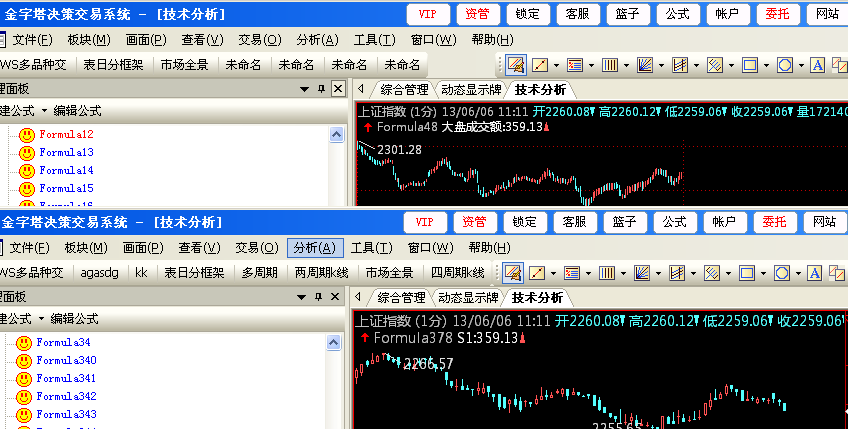This screenshot has width=848, height=429.
Task: Click the 客服 button in top window
Action: pyautogui.click(x=578, y=15)
